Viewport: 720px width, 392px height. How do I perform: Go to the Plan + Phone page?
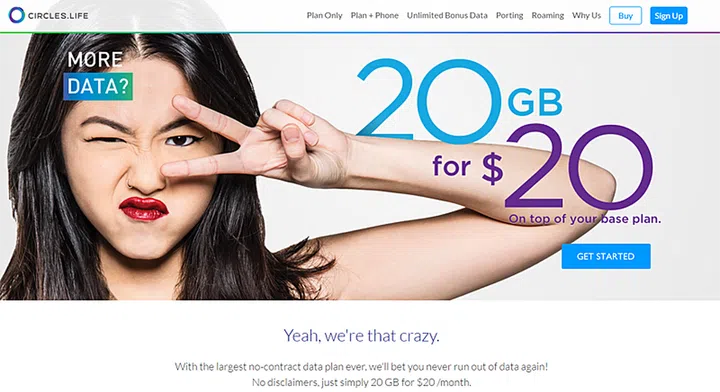tap(374, 16)
